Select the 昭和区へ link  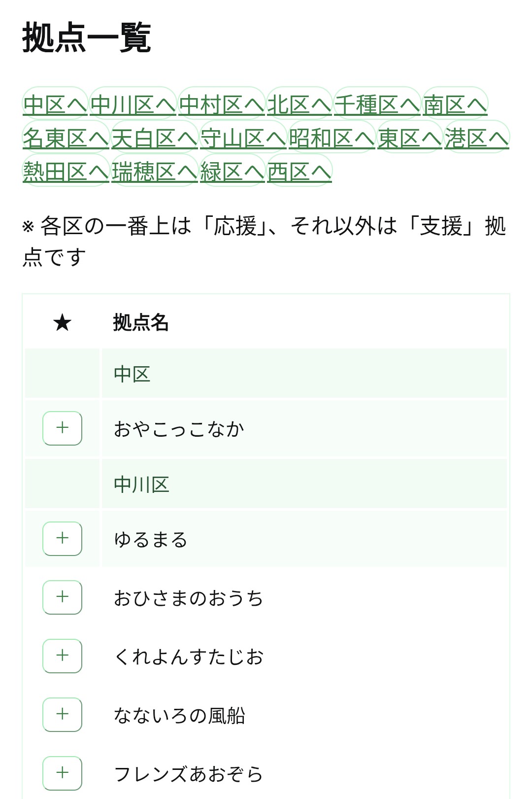332,138
